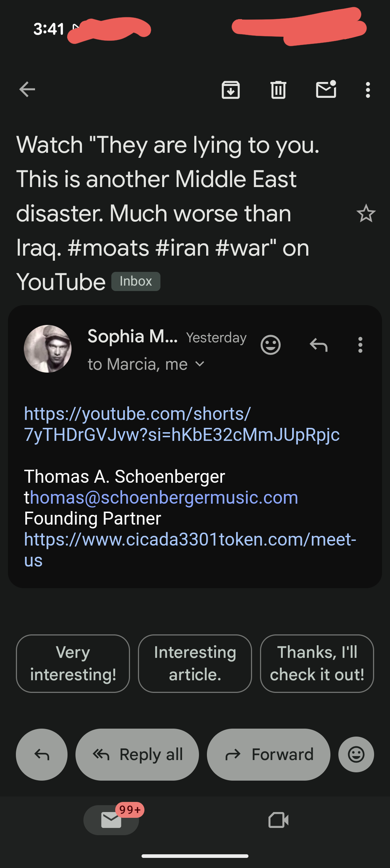Delete email with the trash icon
Image resolution: width=390 pixels, height=868 pixels.
[278, 90]
